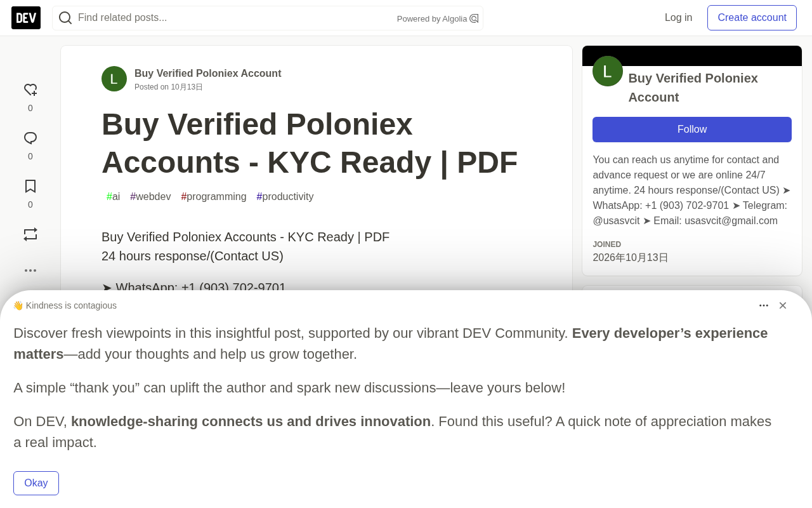The height and width of the screenshot is (508, 812).
Task: Select the #webdev tag
Action: [150, 197]
